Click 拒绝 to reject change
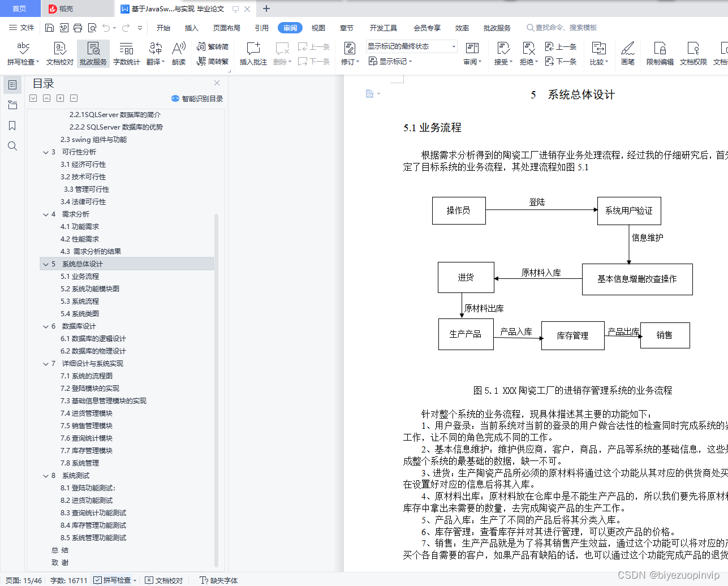 (x=529, y=54)
